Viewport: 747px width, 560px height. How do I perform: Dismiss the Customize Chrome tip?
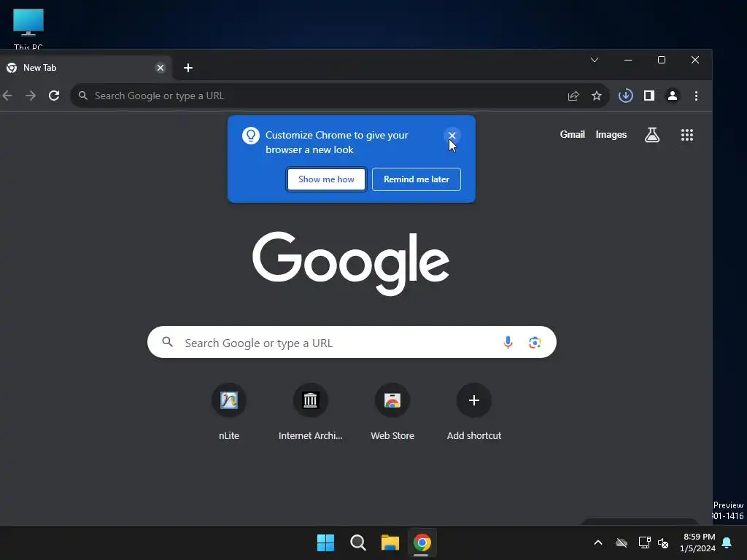[452, 135]
